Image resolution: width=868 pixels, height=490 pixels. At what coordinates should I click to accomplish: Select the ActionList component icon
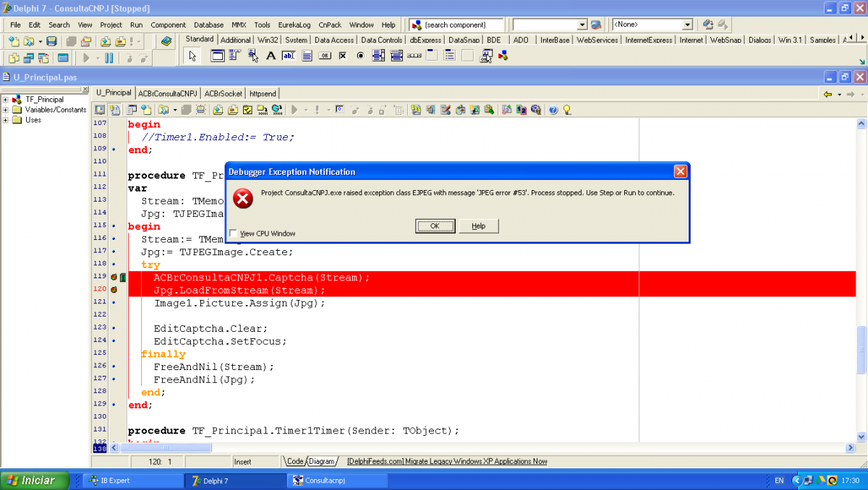point(486,56)
